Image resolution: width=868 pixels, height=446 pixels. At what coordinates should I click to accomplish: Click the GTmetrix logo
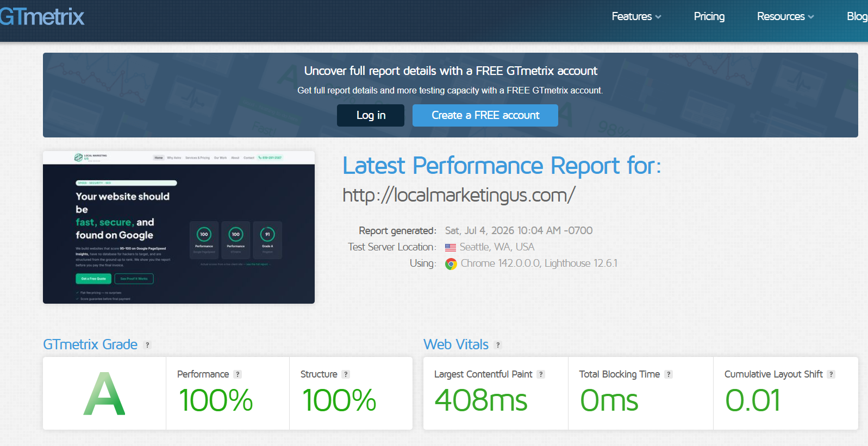42,16
